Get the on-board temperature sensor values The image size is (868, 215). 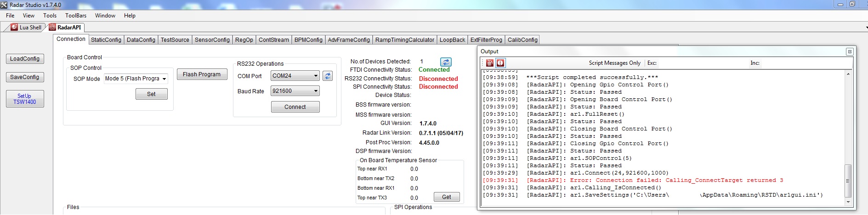pos(446,197)
